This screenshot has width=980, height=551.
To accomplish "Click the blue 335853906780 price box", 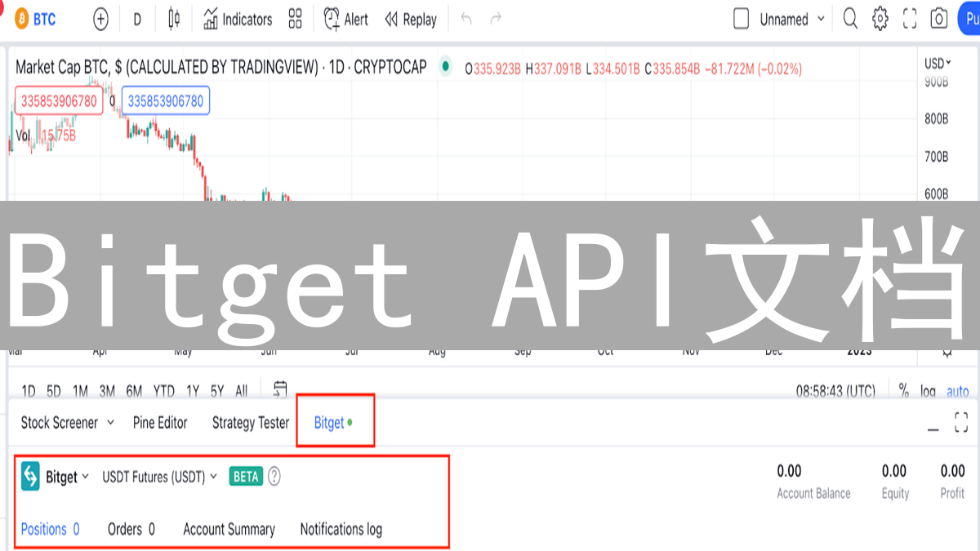I will (x=166, y=101).
